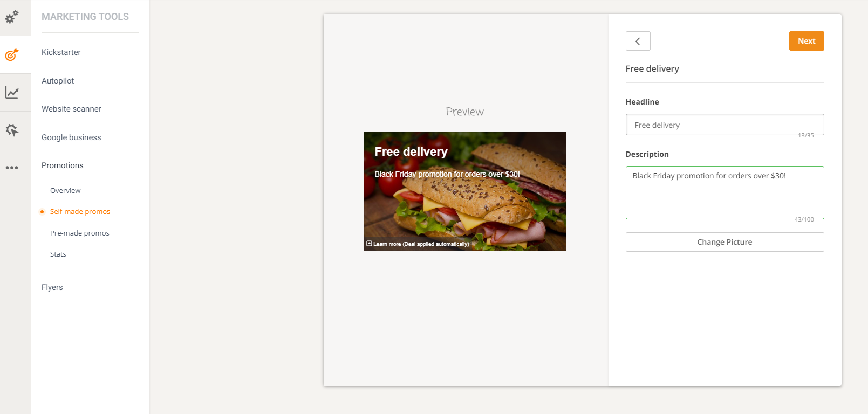The image size is (868, 414).
Task: Click the Black Friday text in preview
Action: (x=447, y=174)
